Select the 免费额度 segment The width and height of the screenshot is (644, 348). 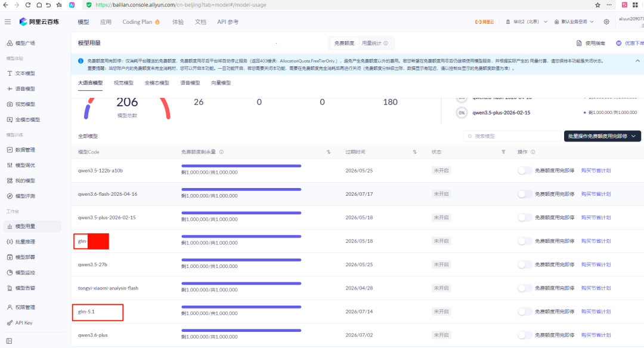coord(344,43)
